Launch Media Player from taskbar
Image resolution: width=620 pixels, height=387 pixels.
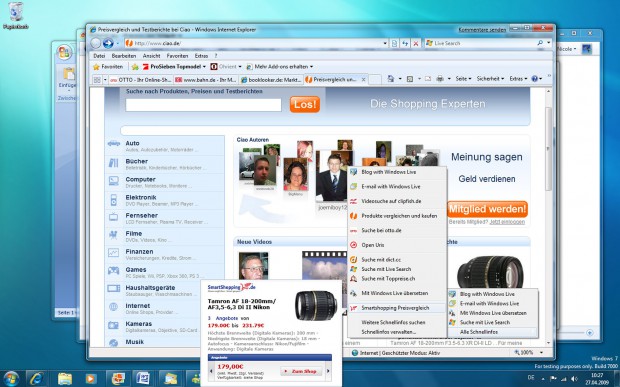click(x=90, y=379)
